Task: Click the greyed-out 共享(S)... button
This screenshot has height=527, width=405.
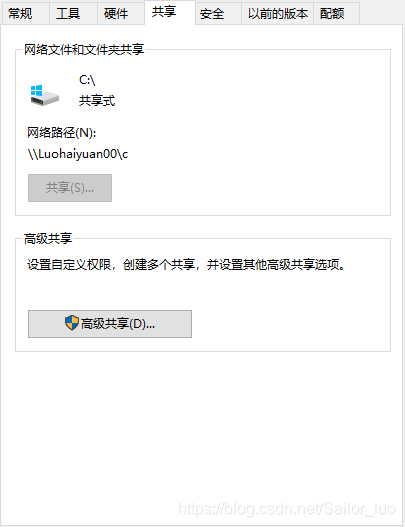Action: 70,188
